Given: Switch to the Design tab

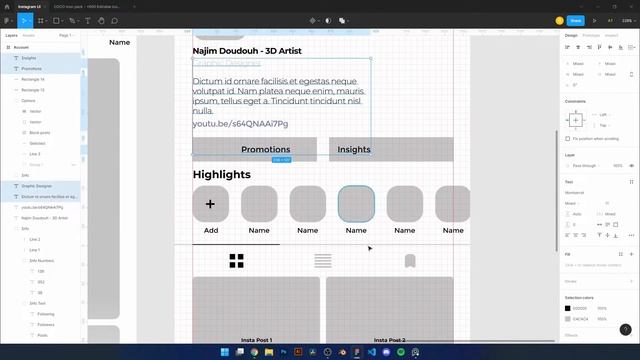Looking at the screenshot, I should [x=571, y=36].
